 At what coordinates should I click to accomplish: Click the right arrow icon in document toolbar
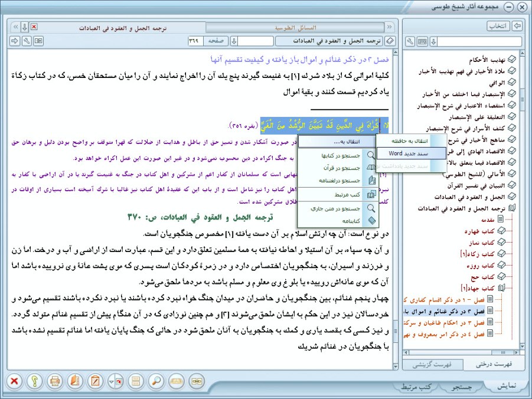coord(15,41)
